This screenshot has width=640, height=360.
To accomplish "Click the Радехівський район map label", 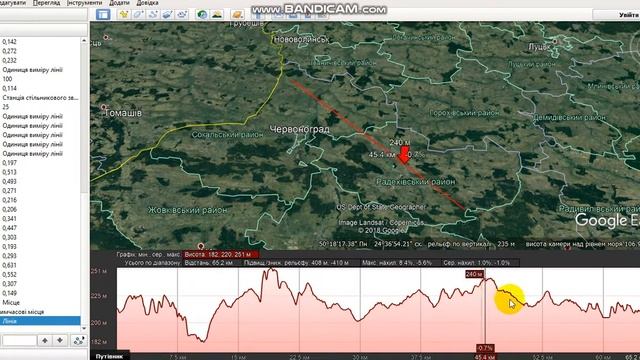I will tap(415, 182).
